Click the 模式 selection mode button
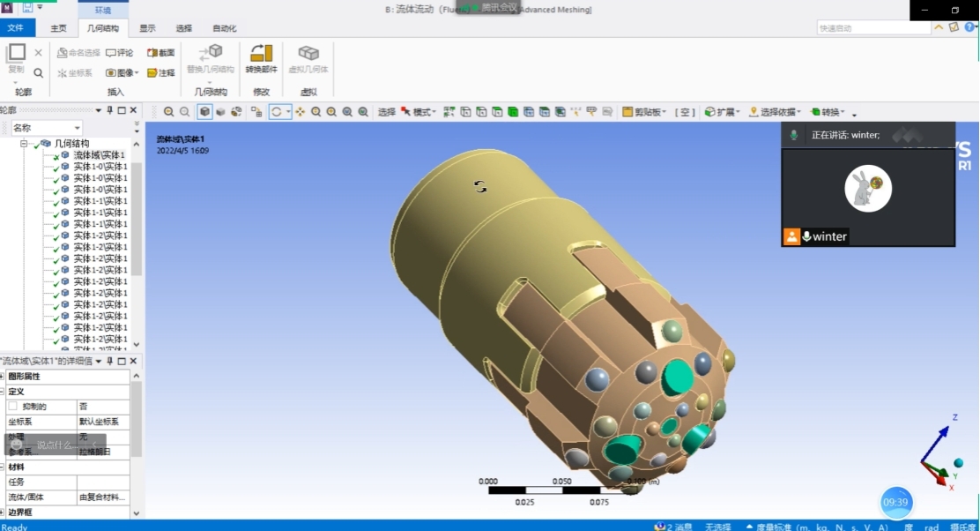Image resolution: width=980 pixels, height=531 pixels. tap(418, 112)
